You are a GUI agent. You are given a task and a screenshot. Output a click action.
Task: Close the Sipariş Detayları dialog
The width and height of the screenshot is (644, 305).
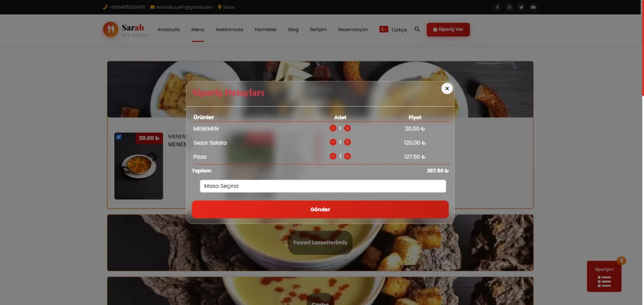447,88
